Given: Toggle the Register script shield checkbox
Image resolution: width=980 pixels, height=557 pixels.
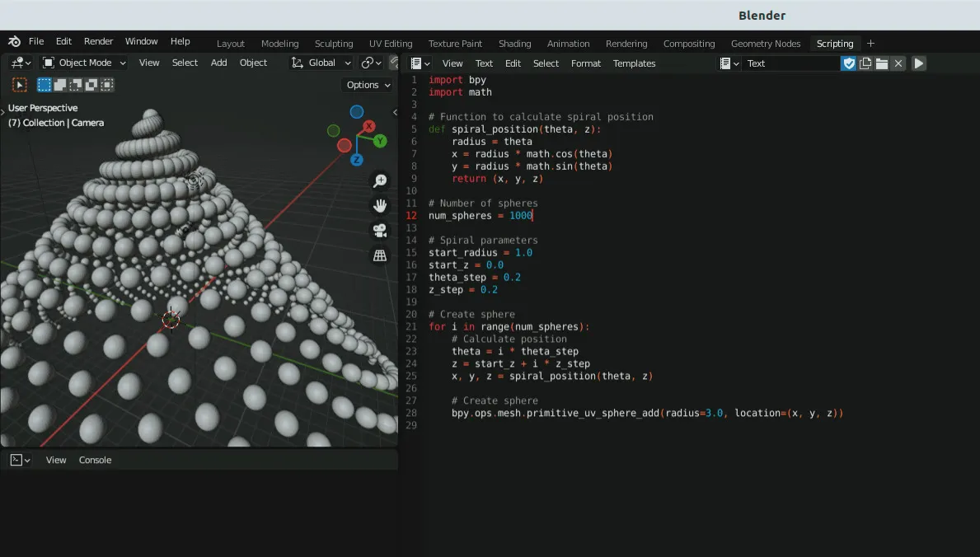Looking at the screenshot, I should [x=850, y=63].
